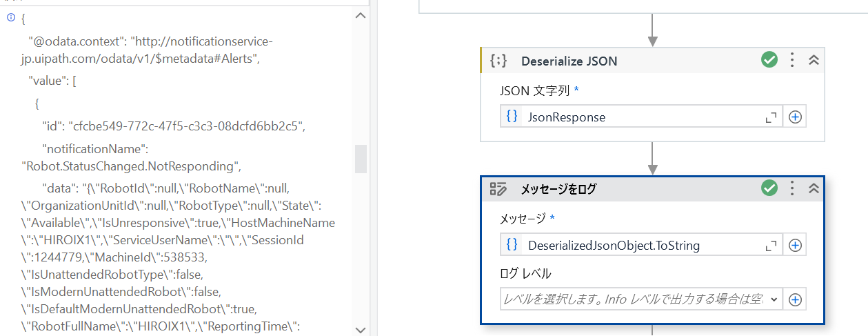
Task: Click the "notificationName": text in output
Action: click(x=95, y=148)
